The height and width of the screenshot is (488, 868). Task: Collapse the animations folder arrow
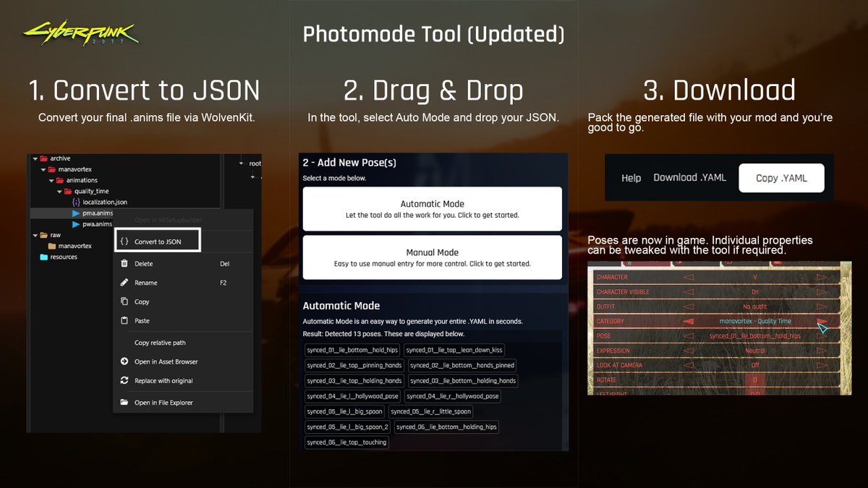pyautogui.click(x=51, y=180)
